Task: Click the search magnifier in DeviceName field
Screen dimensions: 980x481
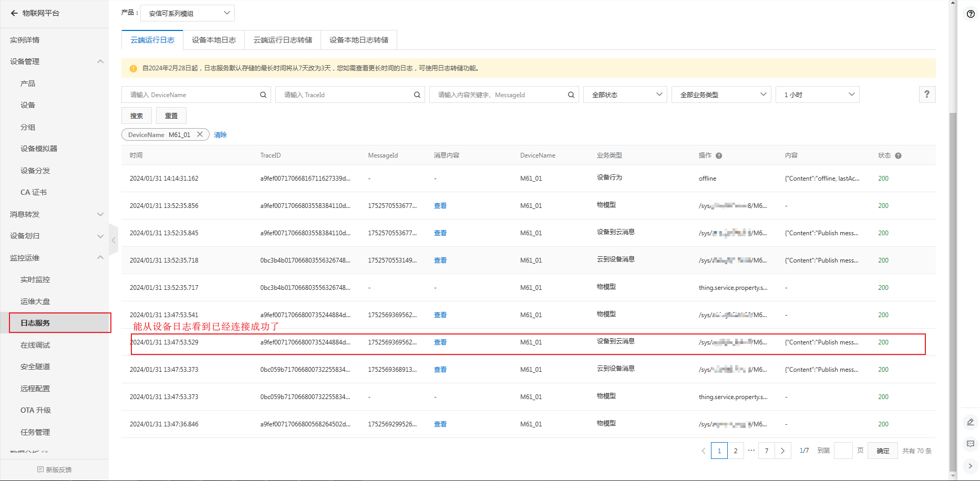Action: [263, 95]
